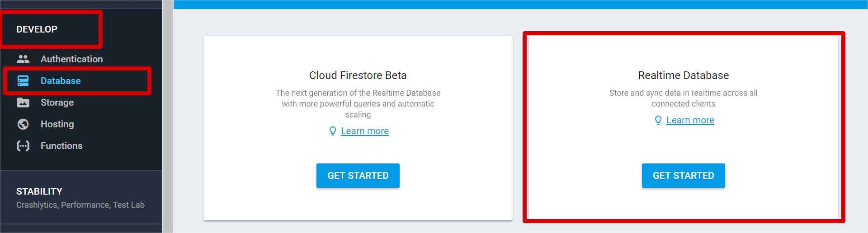Open Authentication in the sidebar
The width and height of the screenshot is (868, 233).
[x=71, y=59]
